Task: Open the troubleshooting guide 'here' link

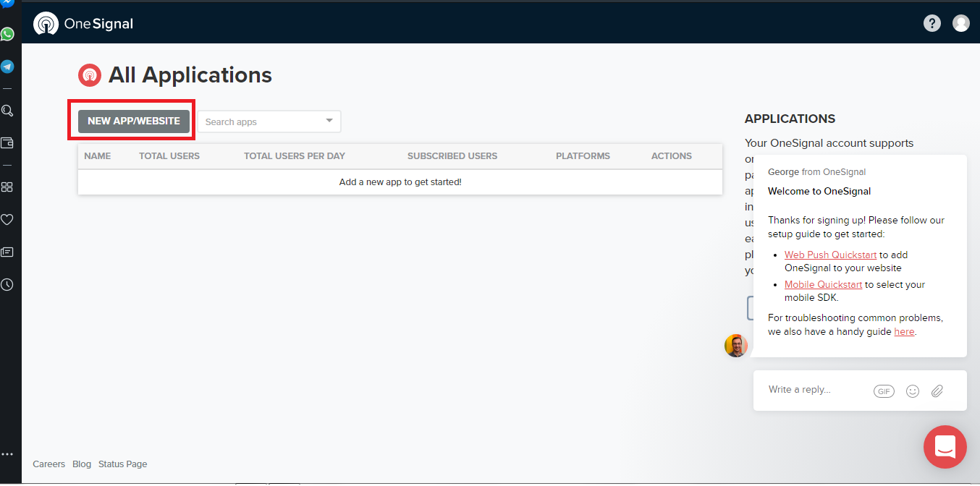Action: point(905,331)
